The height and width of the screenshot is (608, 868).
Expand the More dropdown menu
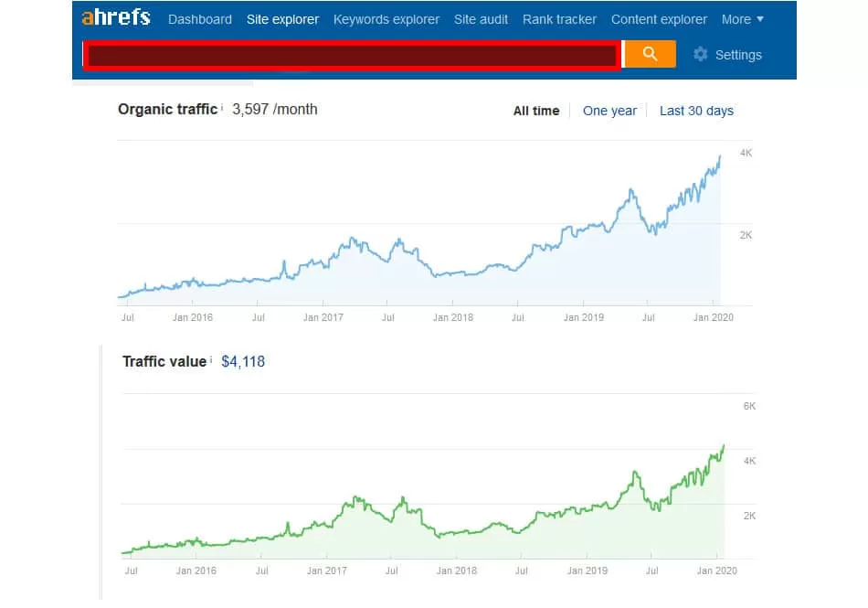(x=742, y=19)
